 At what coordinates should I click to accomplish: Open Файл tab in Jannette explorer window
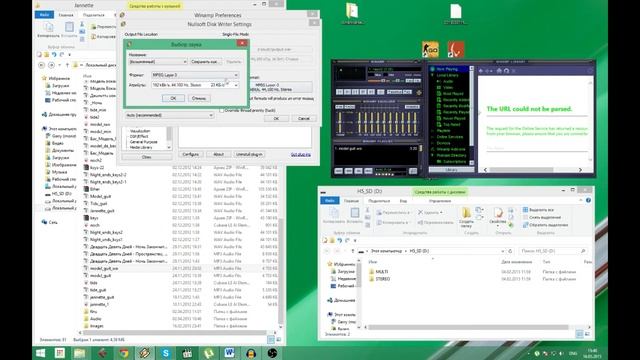(44, 15)
